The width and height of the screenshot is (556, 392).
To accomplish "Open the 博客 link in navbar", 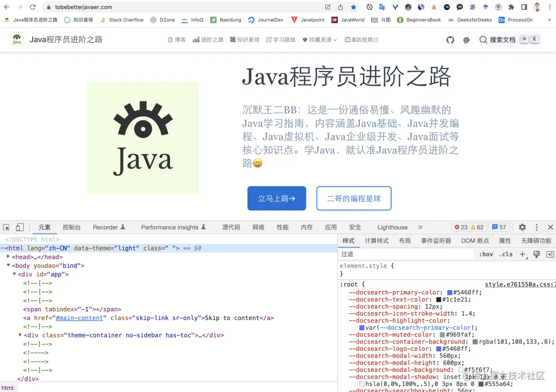I will click(x=177, y=40).
